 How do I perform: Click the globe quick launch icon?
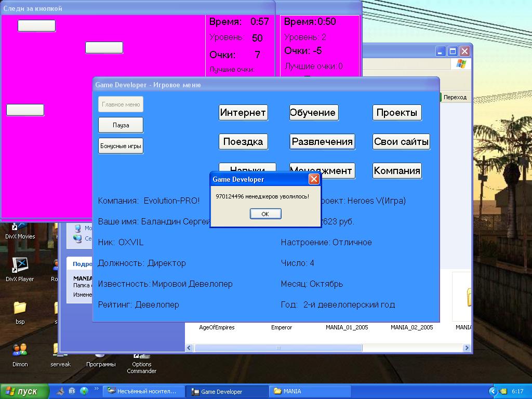coord(84,391)
